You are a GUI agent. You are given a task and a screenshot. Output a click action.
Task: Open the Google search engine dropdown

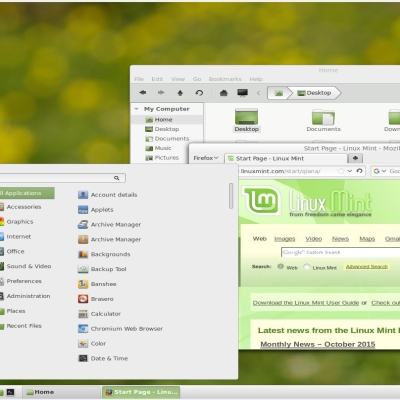(x=380, y=171)
